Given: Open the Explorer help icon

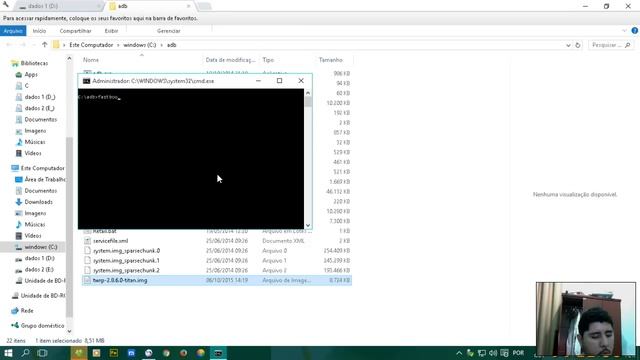Looking at the screenshot, I should (x=635, y=31).
